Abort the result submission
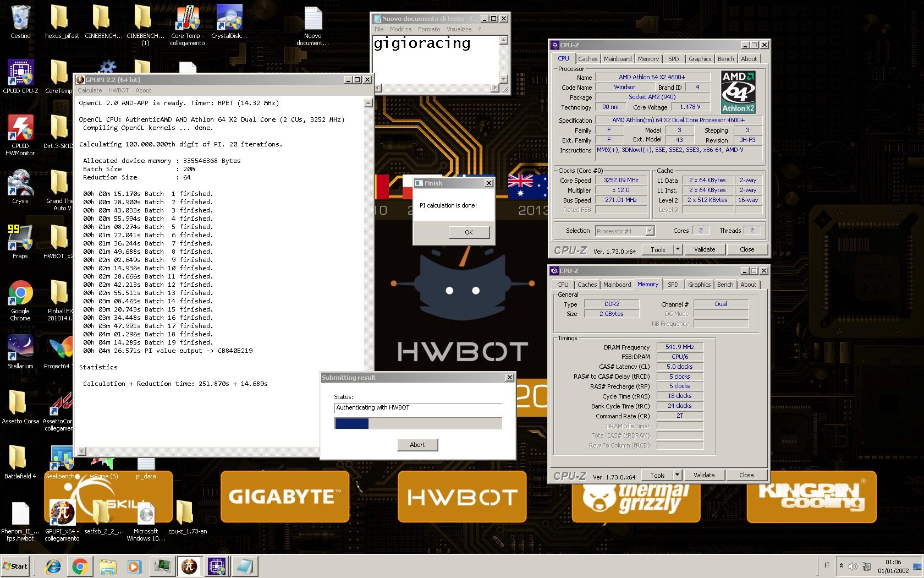 [x=417, y=445]
